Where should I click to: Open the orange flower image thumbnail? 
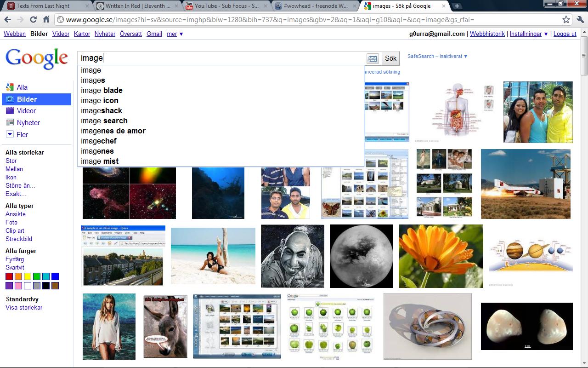[x=441, y=256]
